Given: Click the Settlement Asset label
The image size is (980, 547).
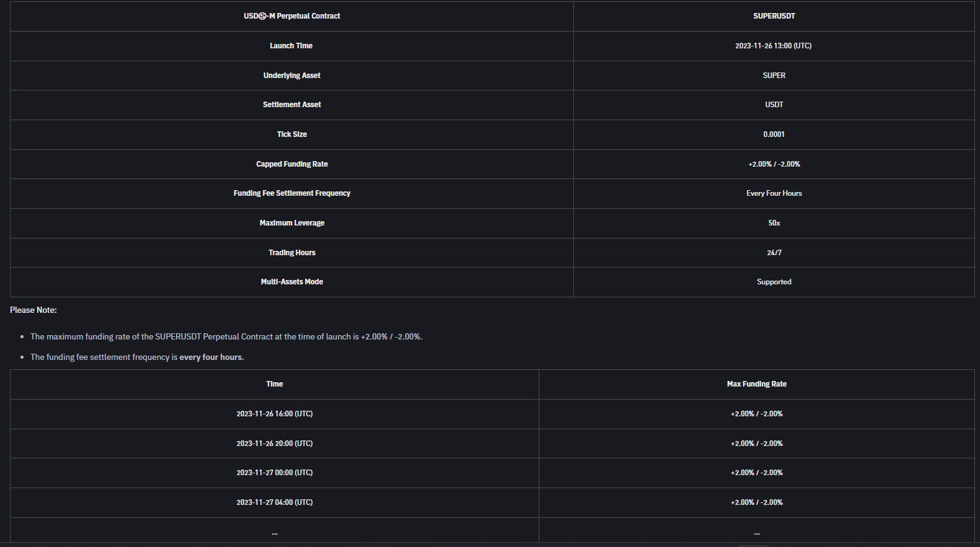Looking at the screenshot, I should pyautogui.click(x=292, y=105).
